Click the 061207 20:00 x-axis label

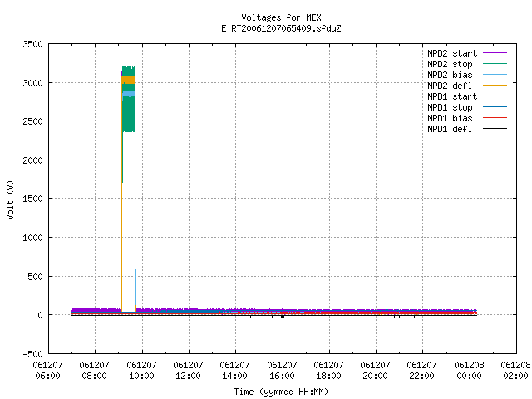(375, 371)
